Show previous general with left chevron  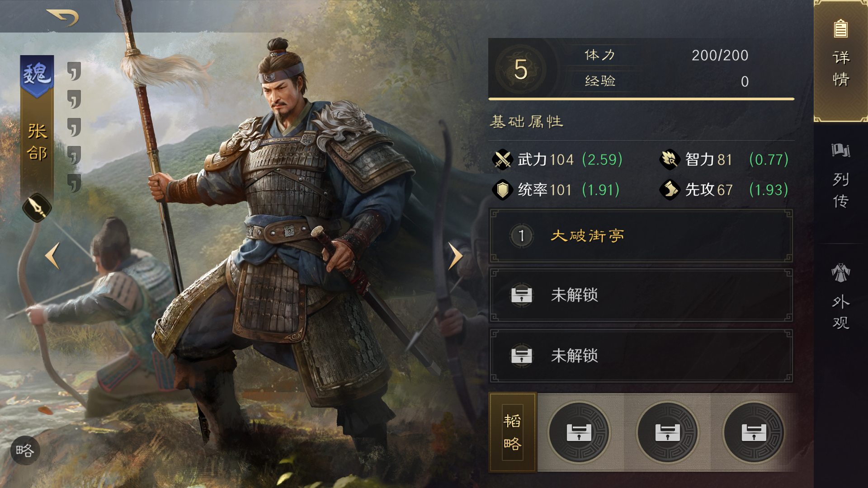[52, 256]
